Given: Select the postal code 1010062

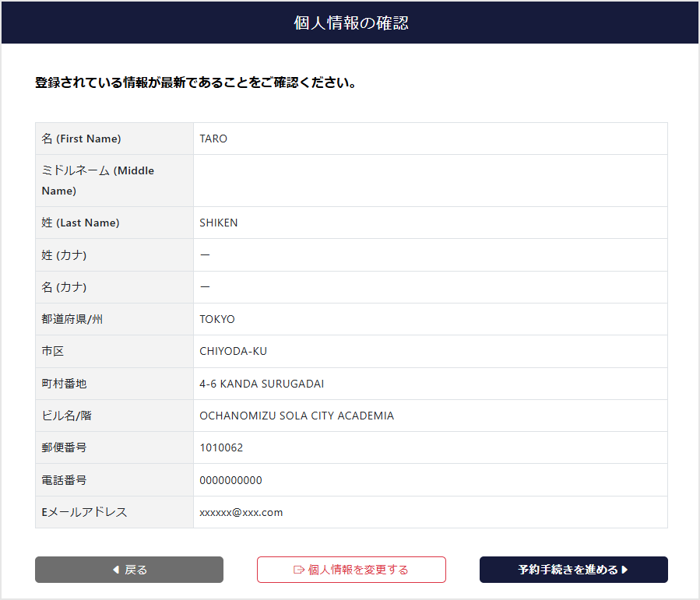Looking at the screenshot, I should point(221,447).
